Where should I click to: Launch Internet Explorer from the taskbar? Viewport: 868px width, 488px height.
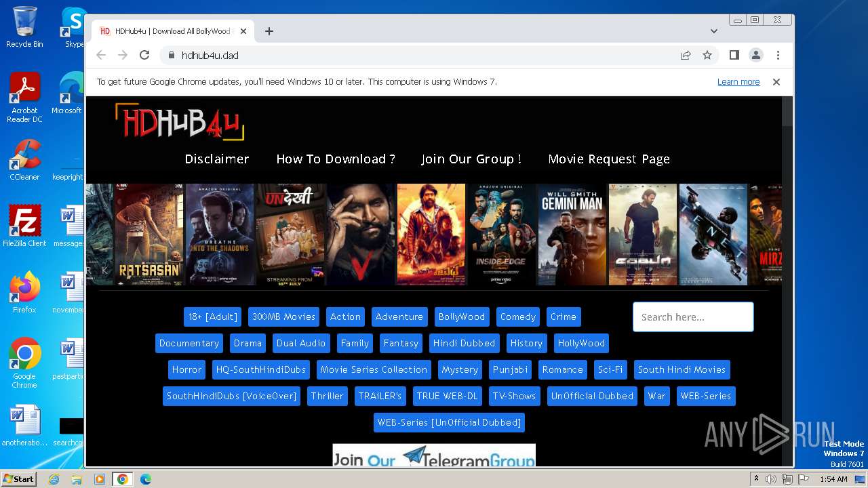54,479
